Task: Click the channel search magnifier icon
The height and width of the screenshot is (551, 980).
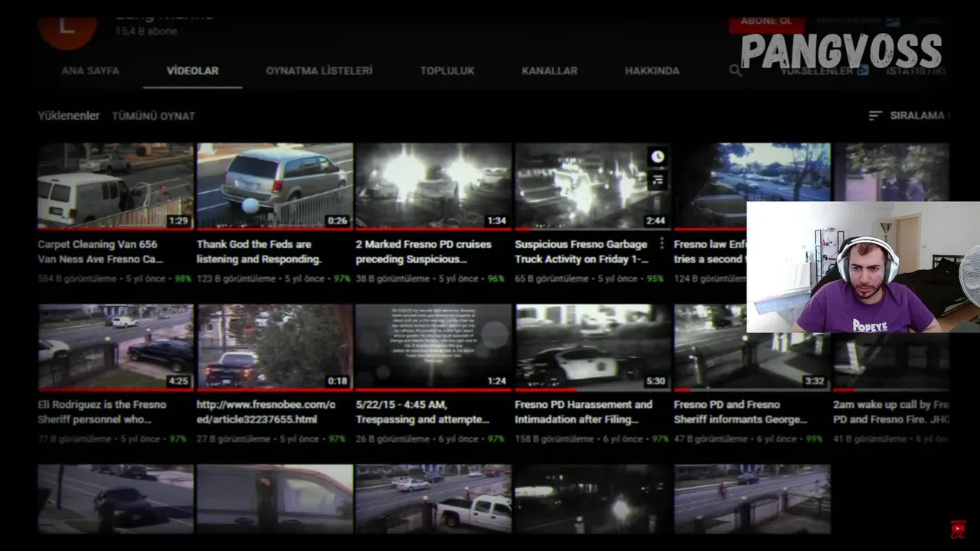Action: (735, 70)
